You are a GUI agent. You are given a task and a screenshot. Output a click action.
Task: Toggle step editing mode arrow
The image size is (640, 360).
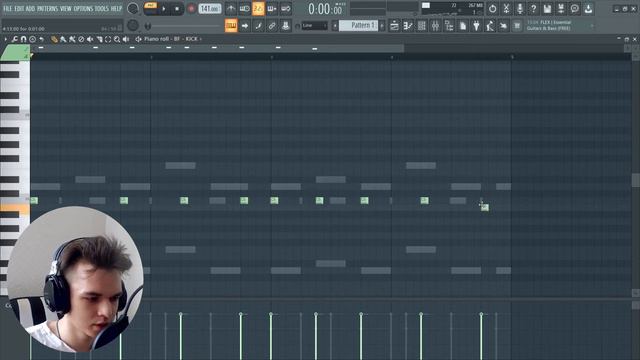[x=244, y=26]
